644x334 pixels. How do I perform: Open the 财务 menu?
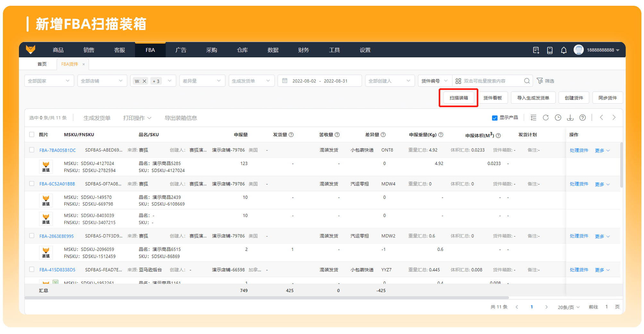(304, 50)
